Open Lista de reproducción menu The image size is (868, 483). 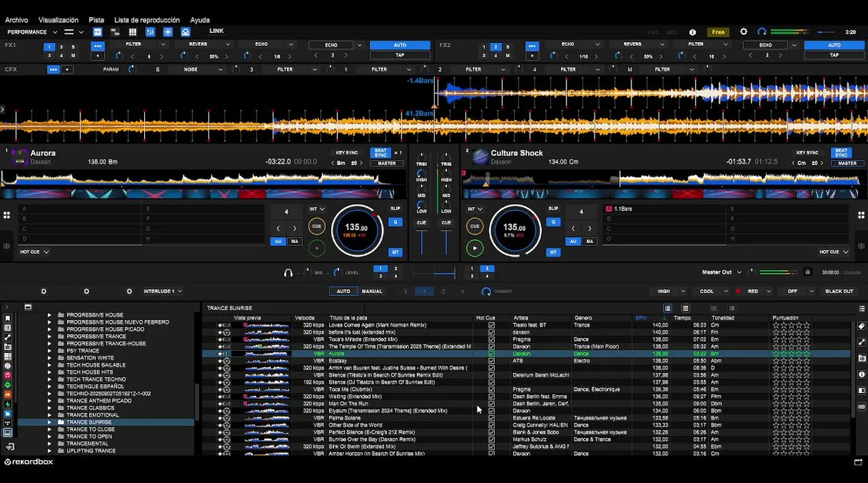pos(147,20)
